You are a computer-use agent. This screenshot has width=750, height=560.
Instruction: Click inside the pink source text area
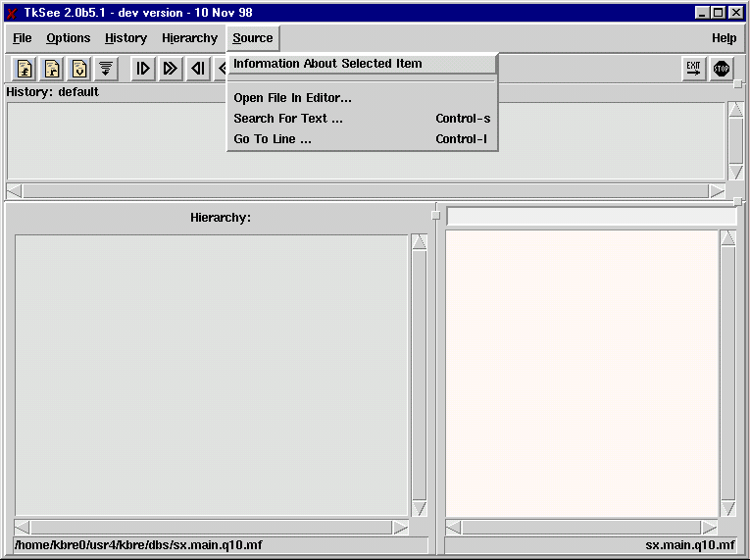pos(581,374)
